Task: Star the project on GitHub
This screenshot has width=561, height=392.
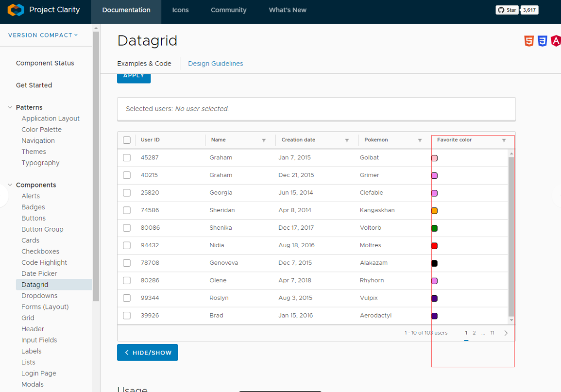Action: [x=506, y=9]
